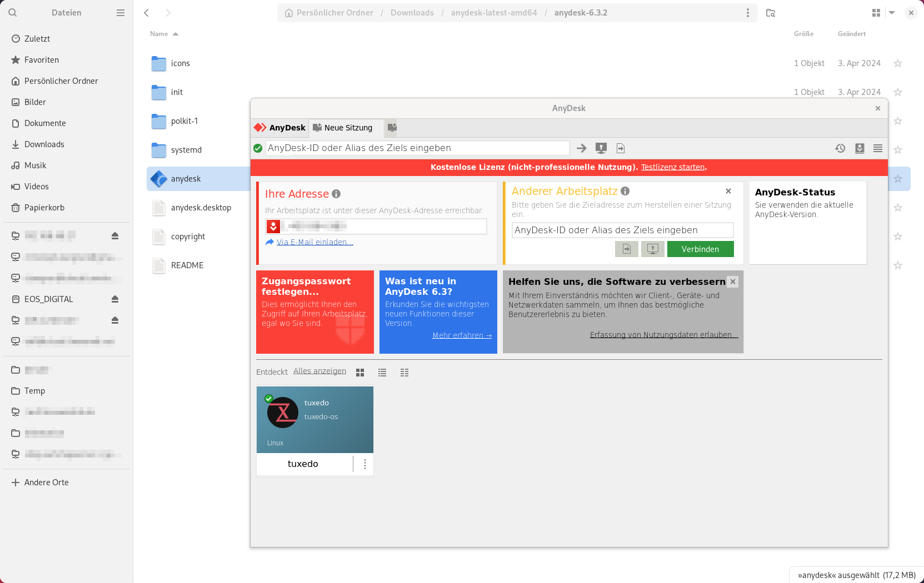
Task: Select anydesk-latest-amd64 in the path bar
Action: point(494,13)
